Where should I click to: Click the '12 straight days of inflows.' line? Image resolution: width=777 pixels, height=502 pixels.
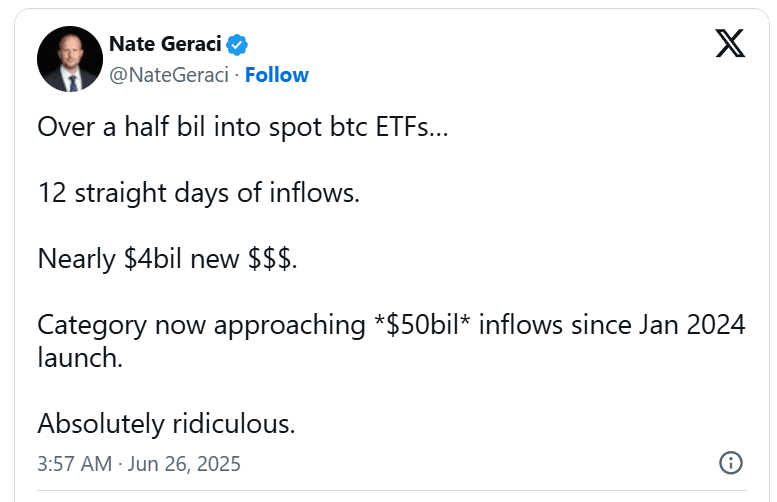pos(198,193)
